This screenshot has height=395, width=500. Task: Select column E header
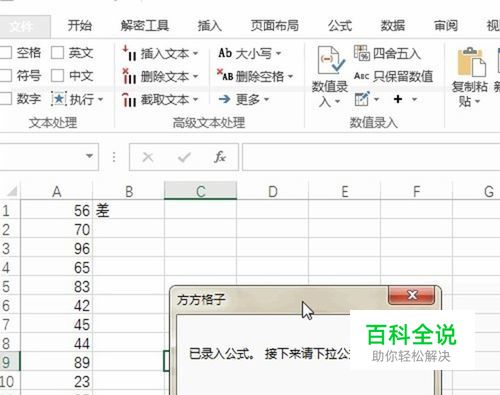coord(345,191)
